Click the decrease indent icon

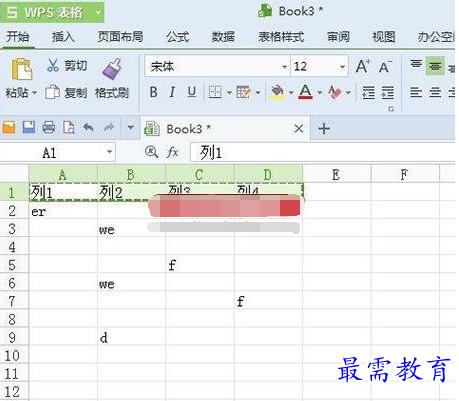368,93
